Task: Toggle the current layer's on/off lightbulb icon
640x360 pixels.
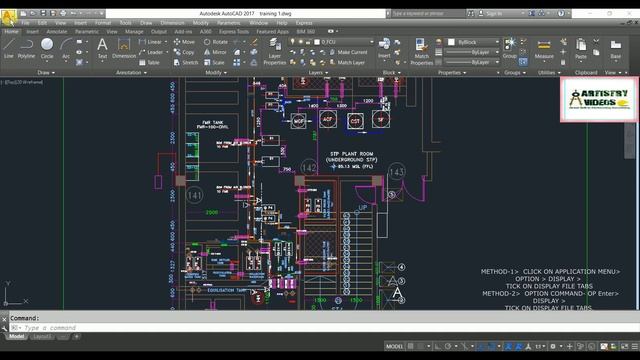Action: pyautogui.click(x=292, y=42)
